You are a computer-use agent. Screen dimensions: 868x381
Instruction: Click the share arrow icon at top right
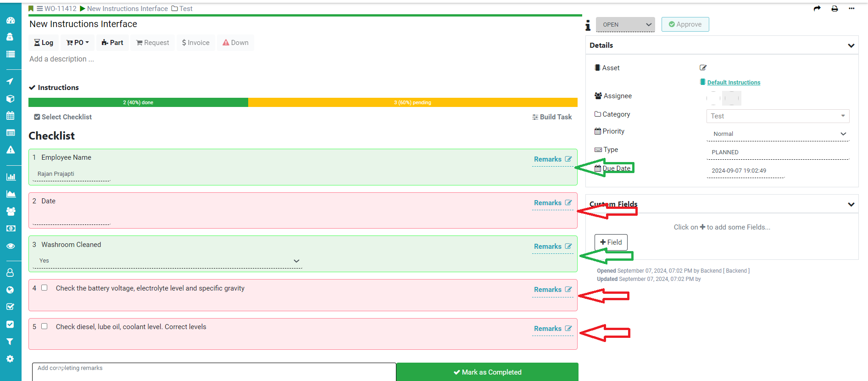coord(817,9)
